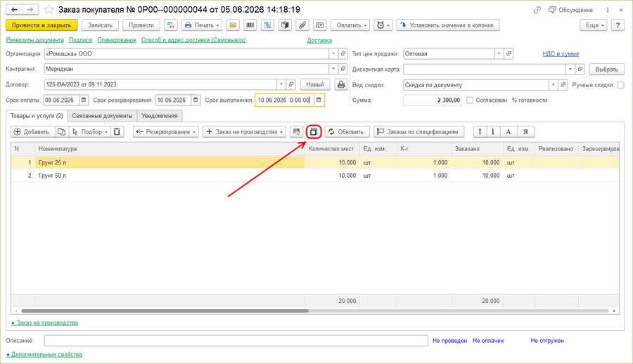Click the Сумма field
This screenshot has width=633, height=364.
coord(433,100)
